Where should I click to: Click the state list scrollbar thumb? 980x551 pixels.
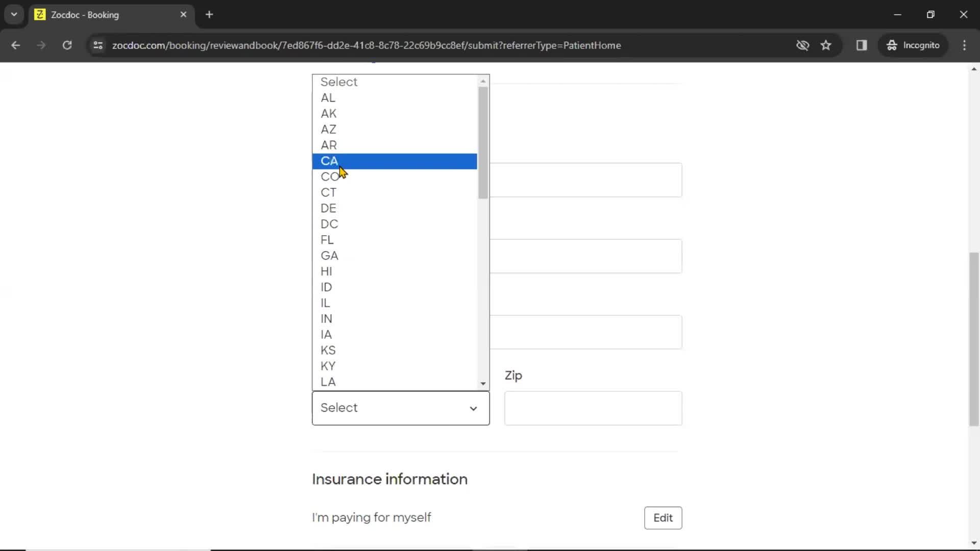click(483, 143)
